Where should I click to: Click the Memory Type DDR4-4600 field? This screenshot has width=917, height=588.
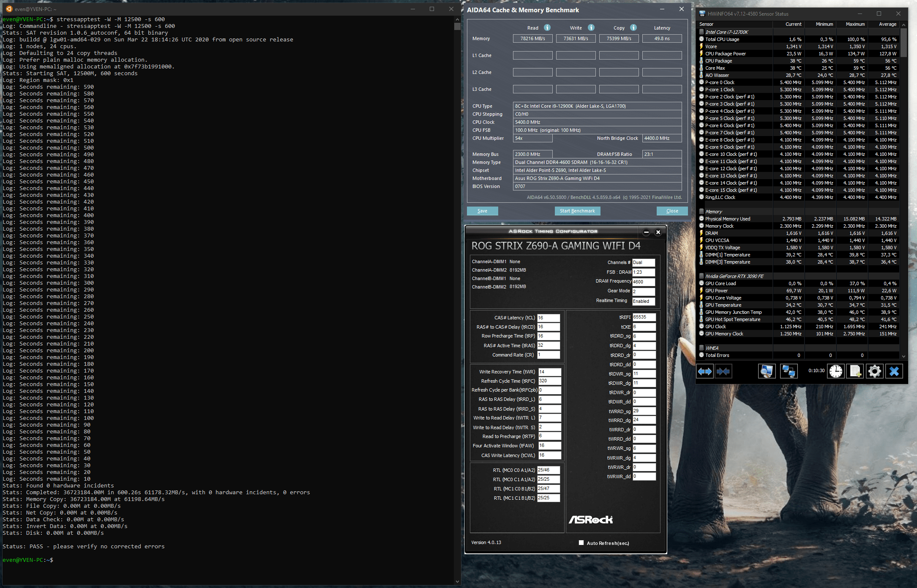(597, 162)
